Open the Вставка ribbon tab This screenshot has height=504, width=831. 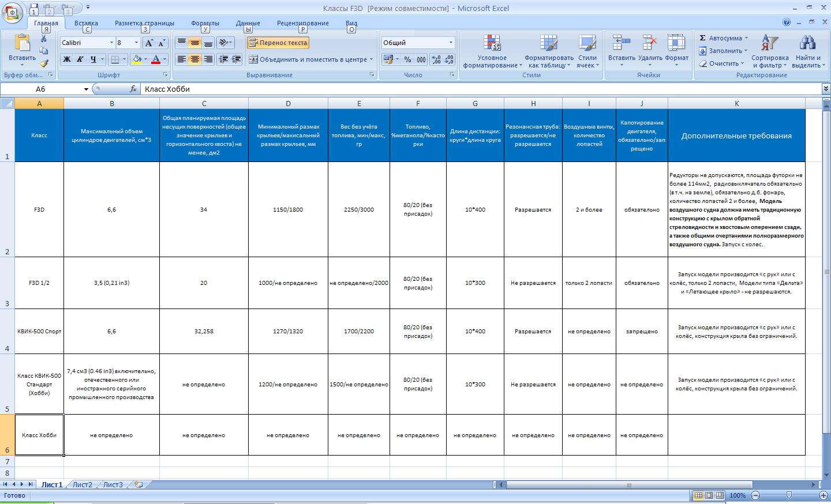pyautogui.click(x=86, y=23)
